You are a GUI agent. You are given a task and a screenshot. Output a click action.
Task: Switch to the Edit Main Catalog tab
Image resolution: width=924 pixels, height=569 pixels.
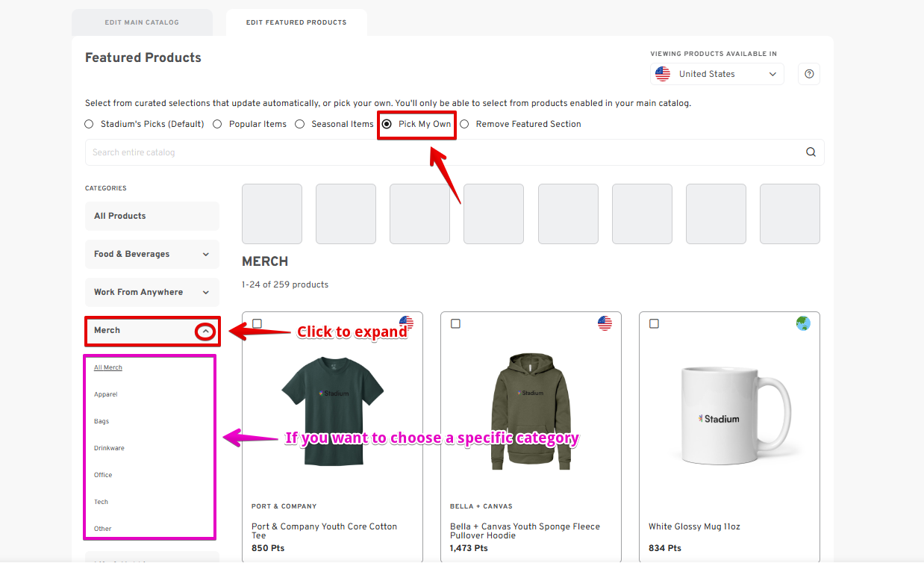pyautogui.click(x=142, y=22)
